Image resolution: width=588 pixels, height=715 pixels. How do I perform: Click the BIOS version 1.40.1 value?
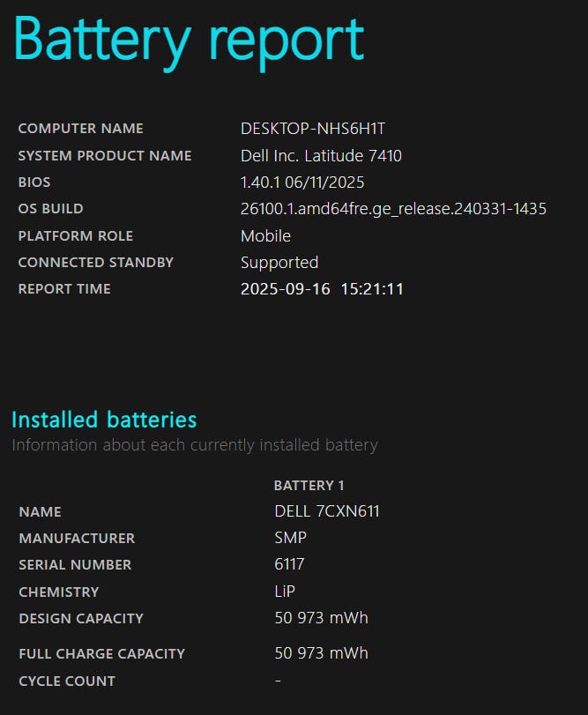pos(302,182)
